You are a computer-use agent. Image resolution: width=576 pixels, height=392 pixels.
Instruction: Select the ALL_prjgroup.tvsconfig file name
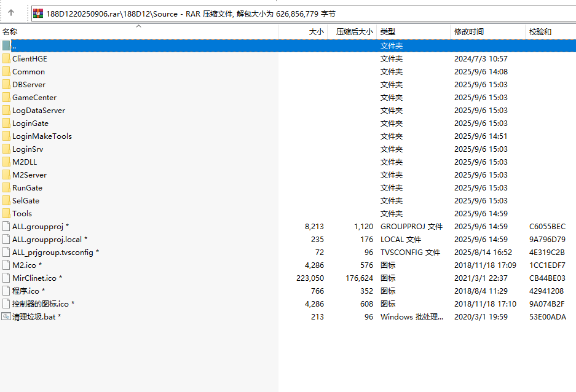coord(53,253)
